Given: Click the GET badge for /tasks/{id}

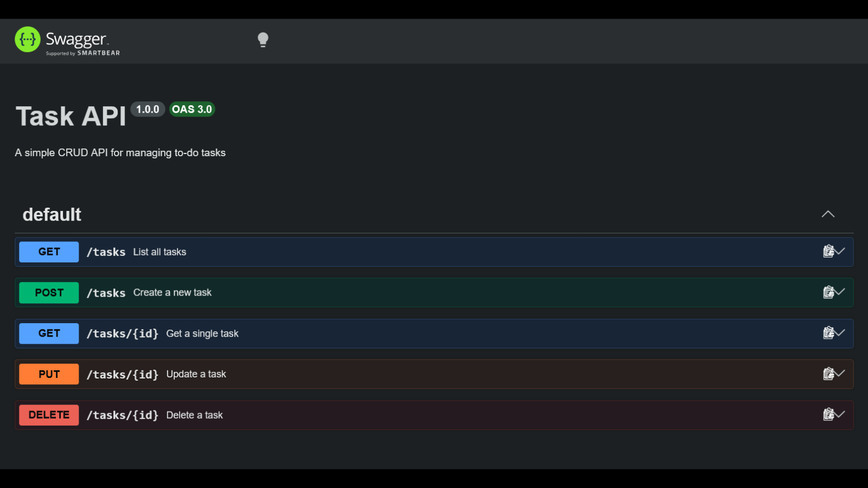Looking at the screenshot, I should tap(49, 333).
